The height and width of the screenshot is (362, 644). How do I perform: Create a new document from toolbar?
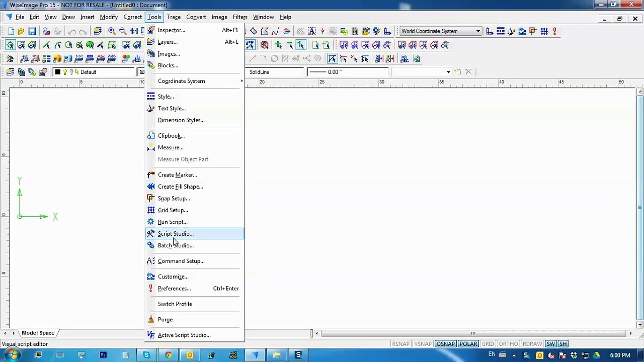11,31
